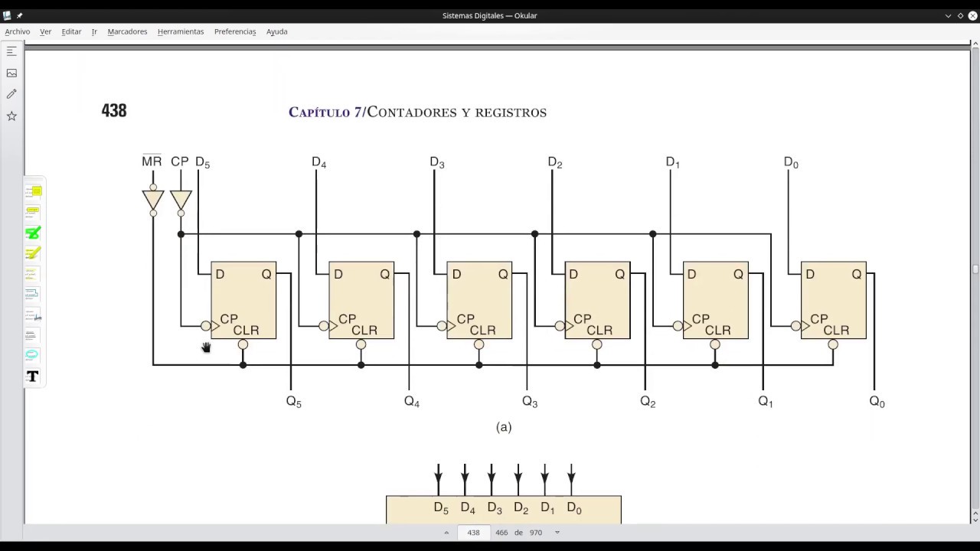This screenshot has width=980, height=551.
Task: Open the Ir menu
Action: tap(94, 31)
